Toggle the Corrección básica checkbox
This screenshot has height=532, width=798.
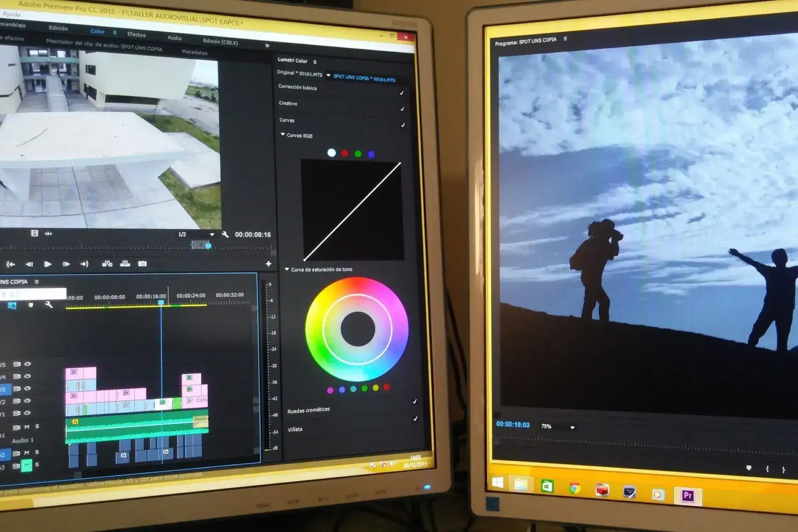click(401, 93)
